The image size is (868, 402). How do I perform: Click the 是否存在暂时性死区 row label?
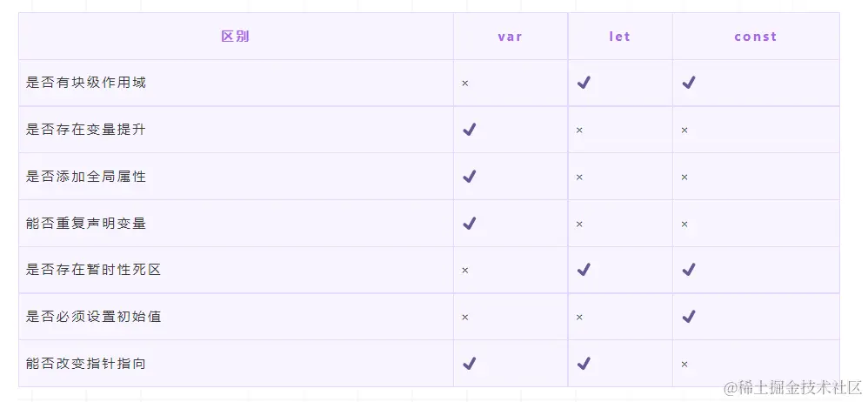click(x=94, y=270)
